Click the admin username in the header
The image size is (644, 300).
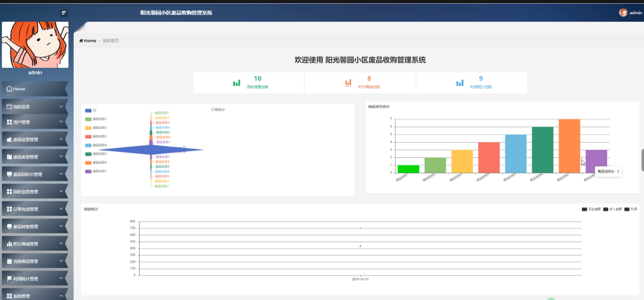point(636,13)
